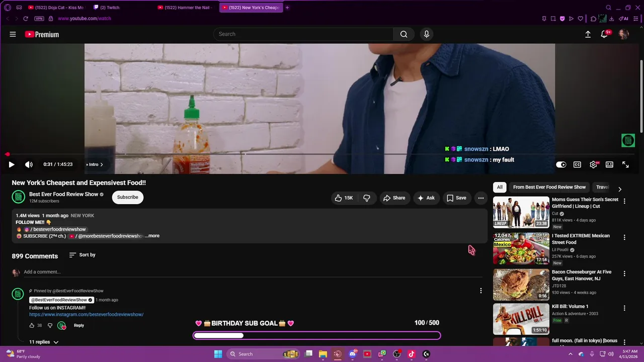Open Moms Guess Their Son's Secret Girlfriend thumbnail

[x=521, y=212]
